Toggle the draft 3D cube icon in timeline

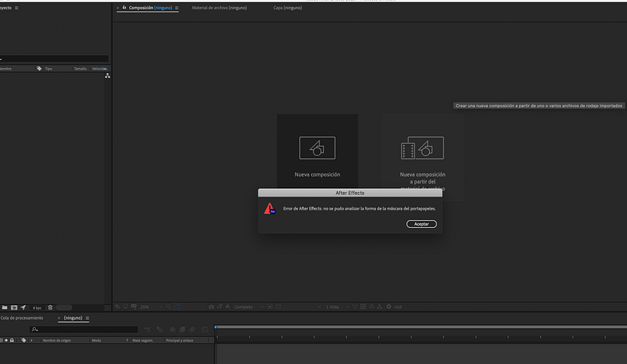point(160,330)
